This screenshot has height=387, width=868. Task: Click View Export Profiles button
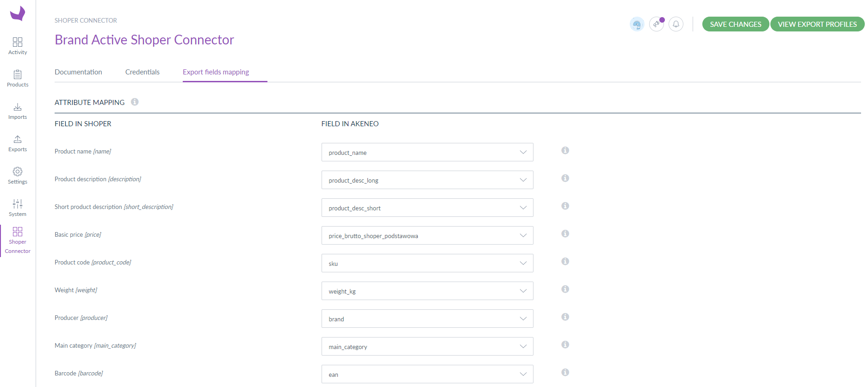click(817, 24)
